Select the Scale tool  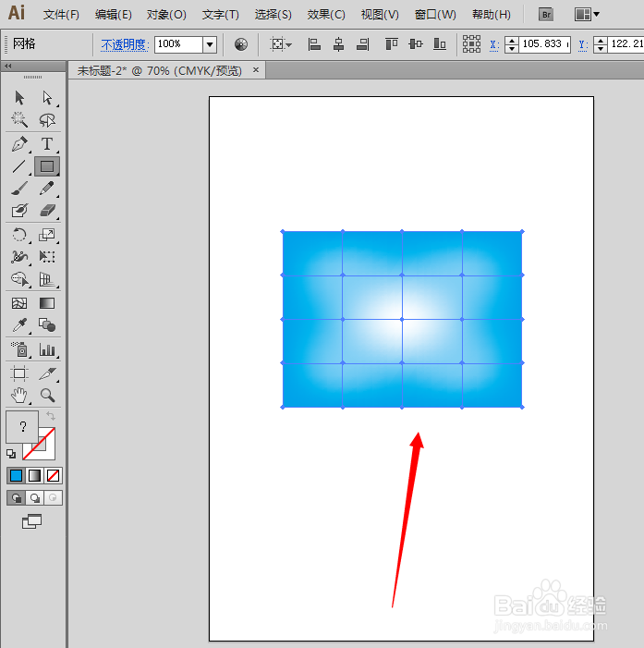[47, 235]
